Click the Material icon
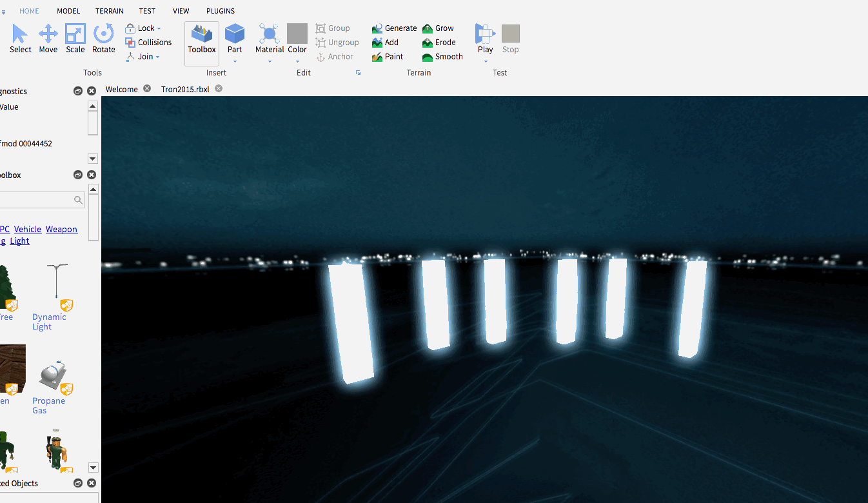Viewport: 868px width, 503px height. coord(270,34)
